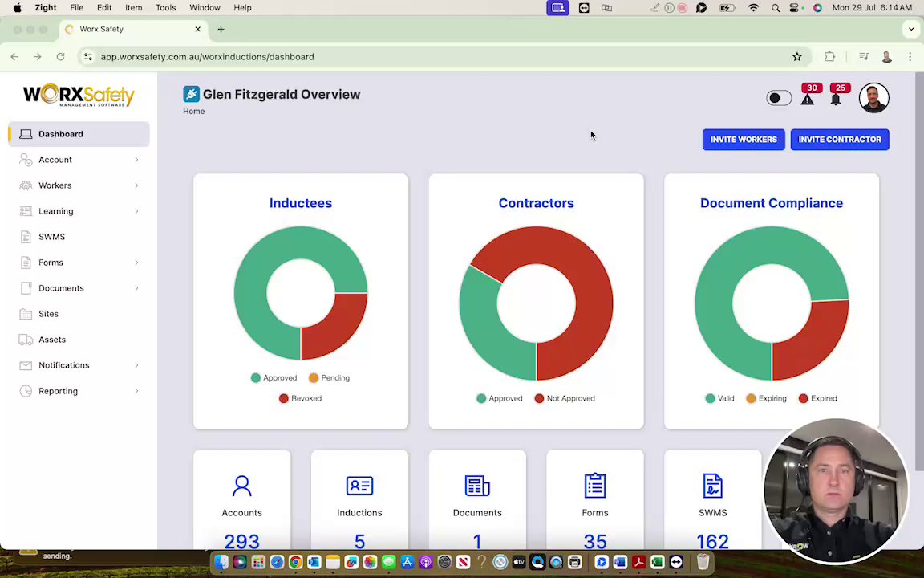Click green Approved segment of Contractors donut
This screenshot has width=924, height=578.
(489, 333)
